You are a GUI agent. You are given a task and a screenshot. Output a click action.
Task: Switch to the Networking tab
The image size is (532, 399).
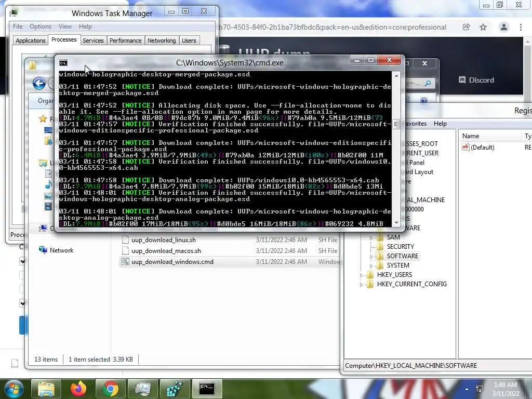(162, 41)
